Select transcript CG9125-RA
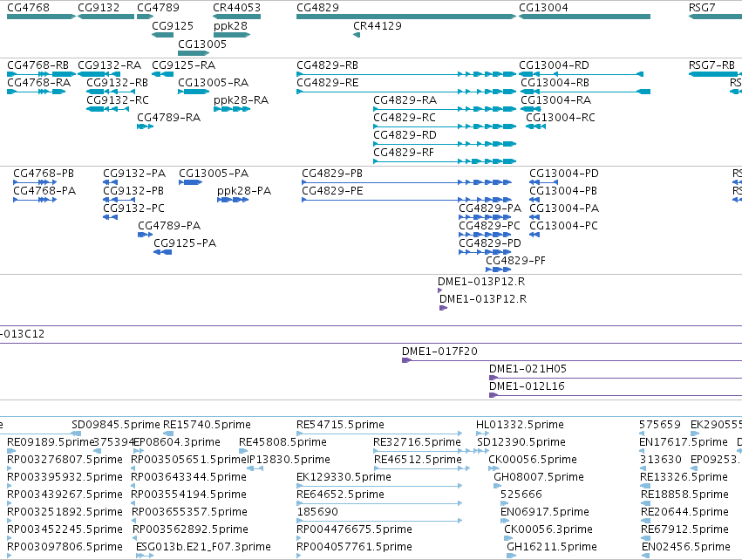The image size is (742, 560). tap(184, 65)
